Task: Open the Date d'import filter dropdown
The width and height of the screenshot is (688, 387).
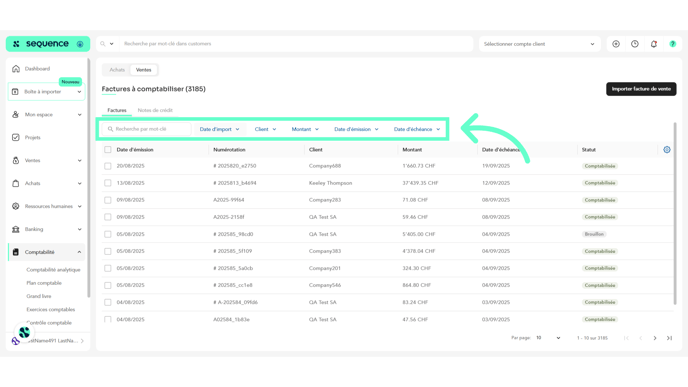Action: click(219, 129)
